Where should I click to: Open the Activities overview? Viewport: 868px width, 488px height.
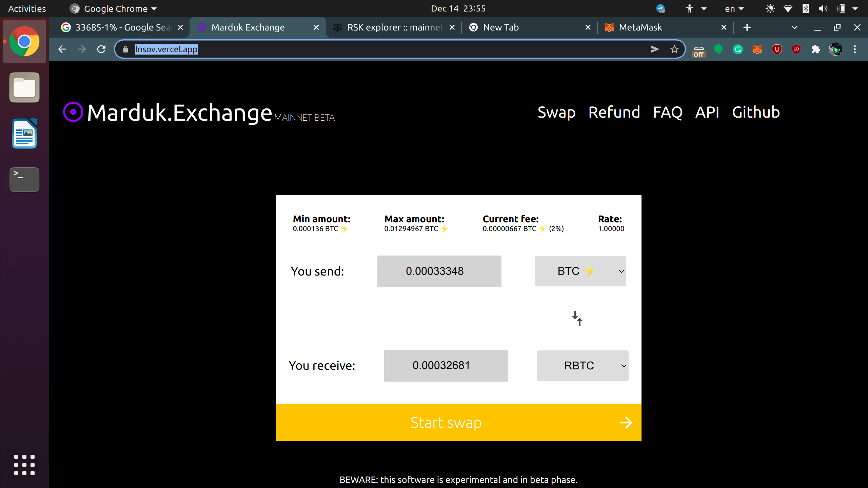(27, 8)
